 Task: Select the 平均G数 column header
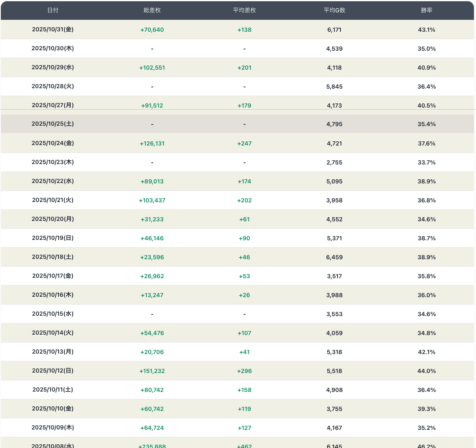[x=334, y=10]
